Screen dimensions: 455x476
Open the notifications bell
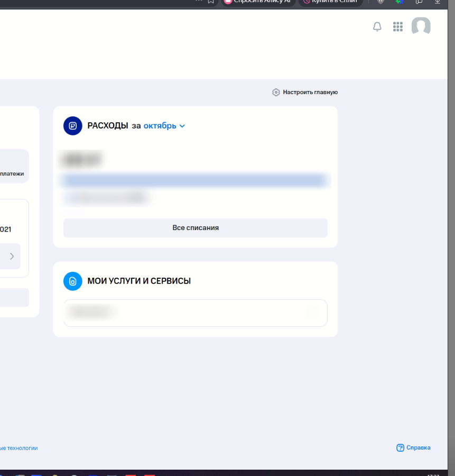pos(377,27)
